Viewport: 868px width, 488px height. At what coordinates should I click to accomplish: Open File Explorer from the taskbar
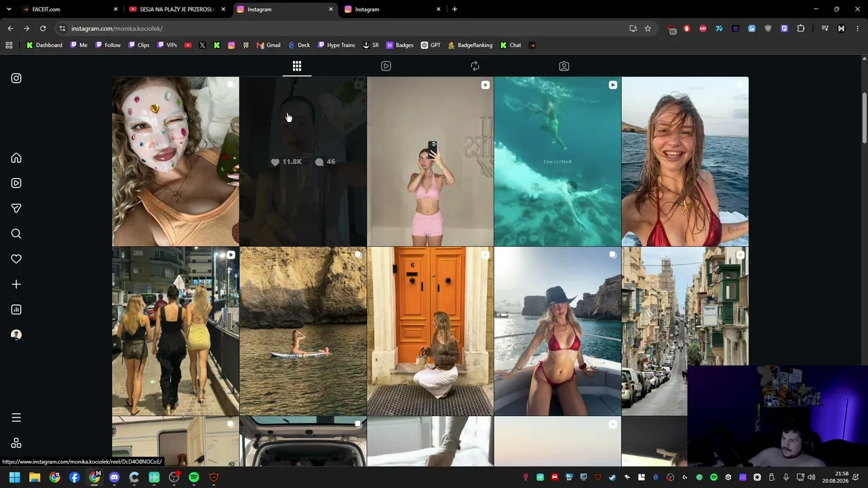35,477
